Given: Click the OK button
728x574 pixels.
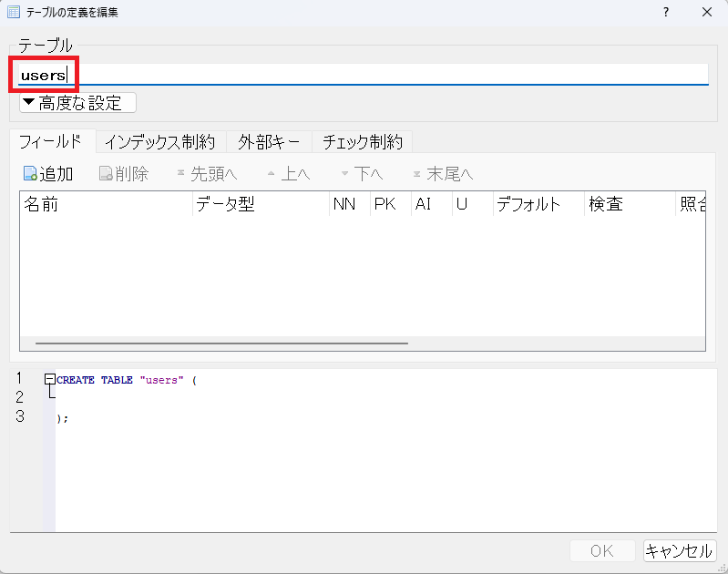Looking at the screenshot, I should point(602,551).
